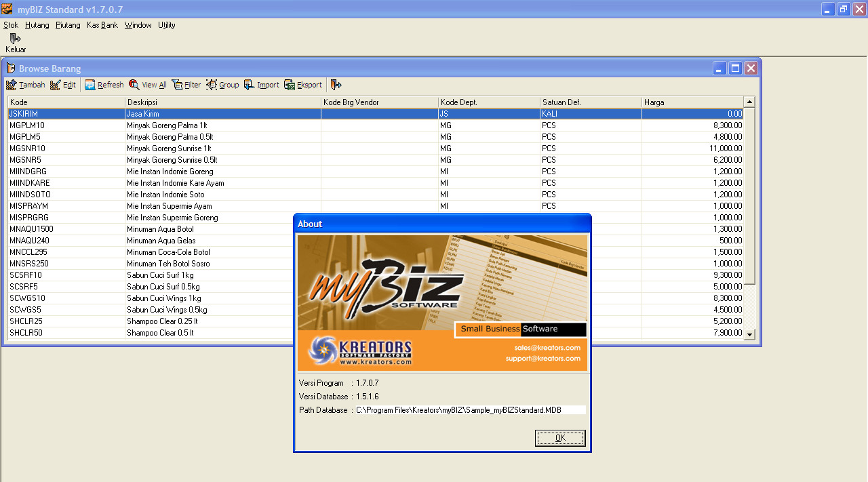868x482 pixels.
Task: Click the grid scrollbar up arrow
Action: pos(749,102)
